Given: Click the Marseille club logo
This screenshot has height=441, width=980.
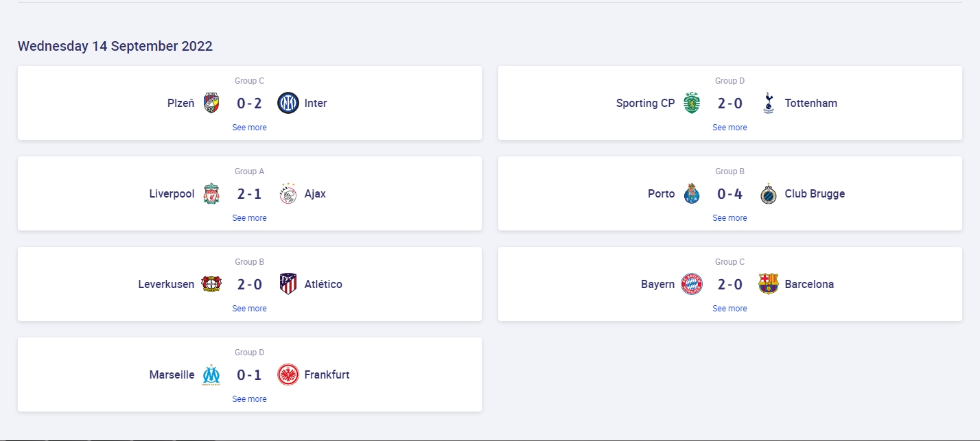Looking at the screenshot, I should (211, 375).
